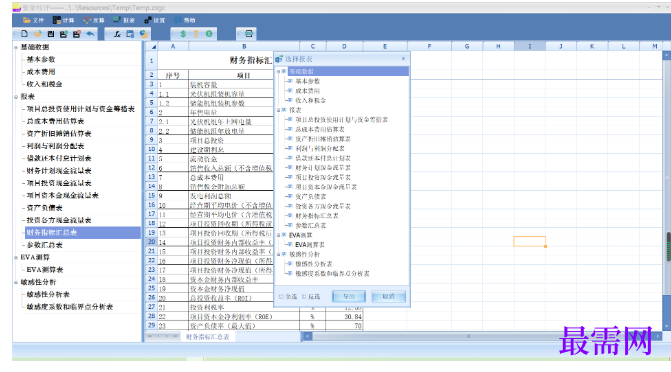Collapse EVA测算 in left sidebar tree

(x=16, y=257)
